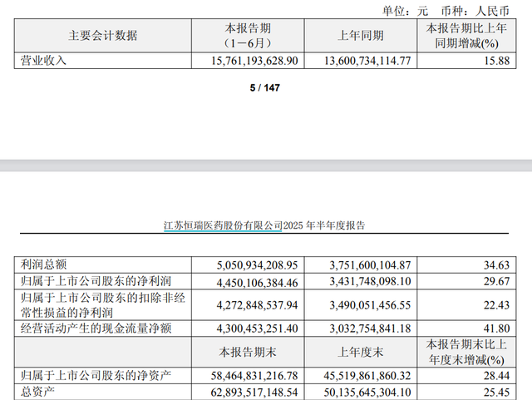Viewport: 532px width, 400px height.
Task: Select net profit growth 29.67
Action: click(x=497, y=281)
